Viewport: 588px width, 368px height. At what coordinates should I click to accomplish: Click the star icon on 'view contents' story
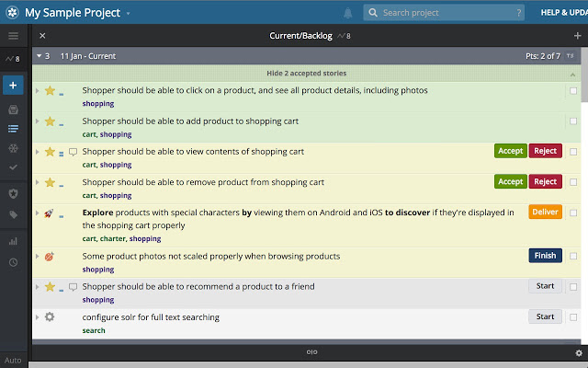point(50,152)
